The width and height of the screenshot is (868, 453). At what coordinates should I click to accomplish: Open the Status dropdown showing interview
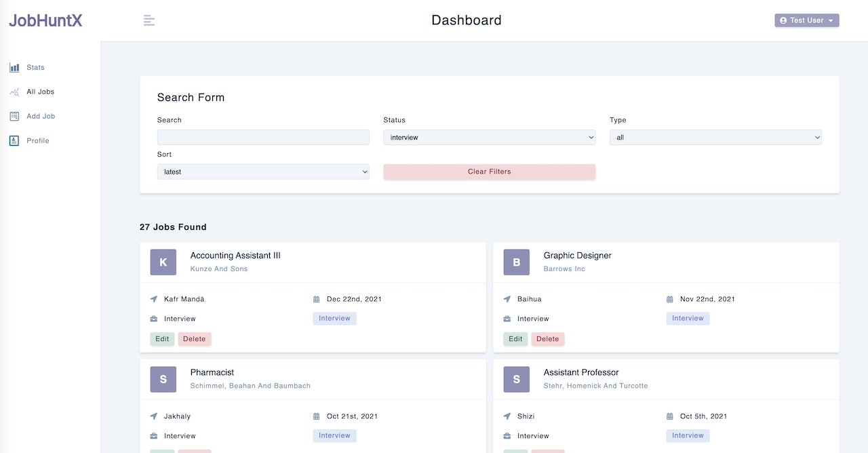click(489, 137)
